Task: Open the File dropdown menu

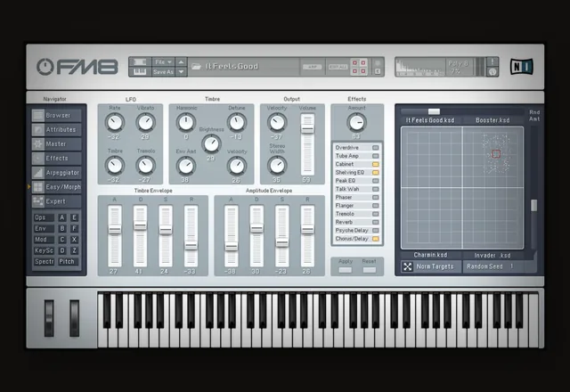Action: click(163, 61)
